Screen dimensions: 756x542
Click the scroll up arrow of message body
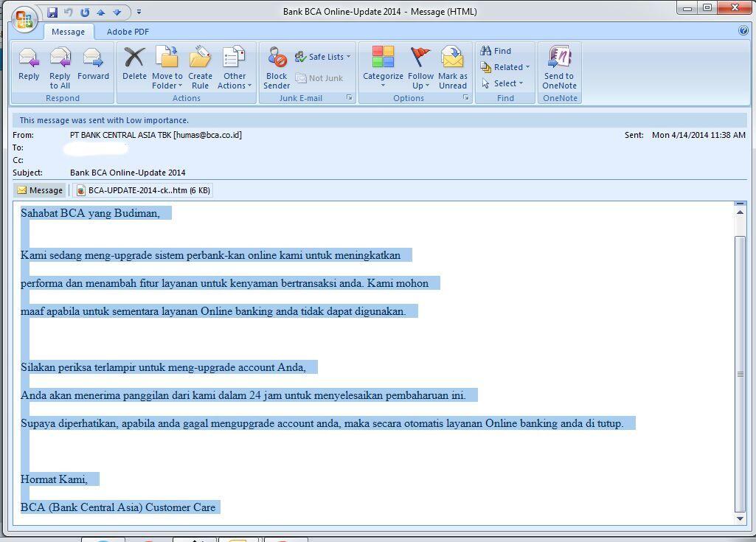click(x=740, y=212)
